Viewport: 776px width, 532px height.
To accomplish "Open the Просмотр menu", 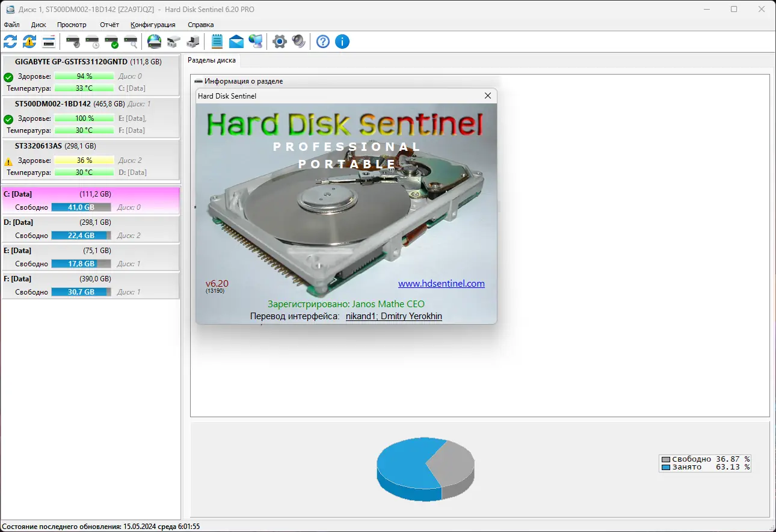I will coord(72,25).
